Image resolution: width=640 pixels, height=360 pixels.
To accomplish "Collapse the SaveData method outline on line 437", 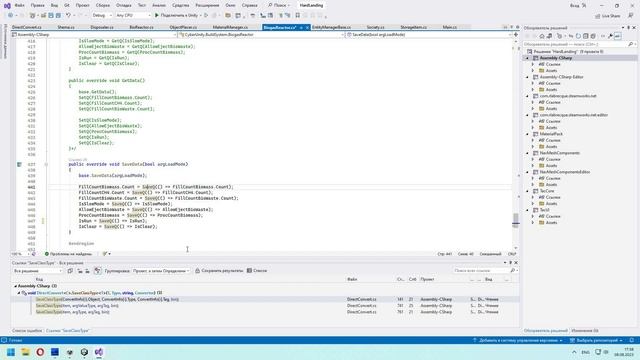I will (46, 164).
